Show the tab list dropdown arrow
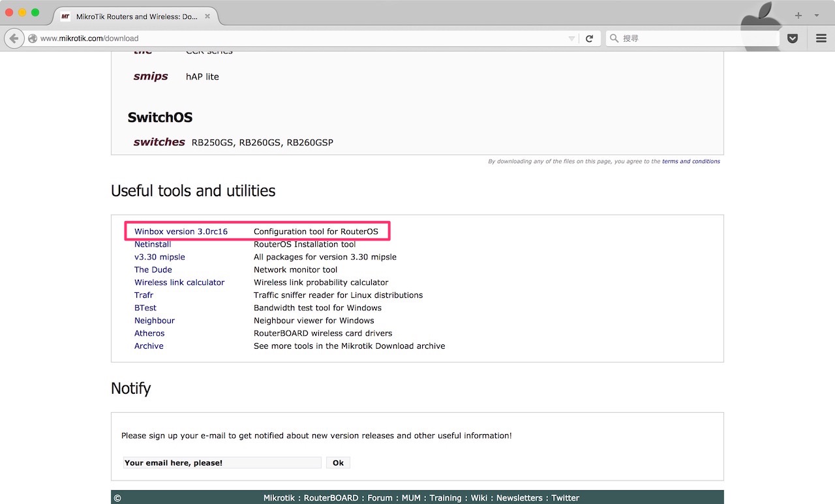835x504 pixels. pos(817,15)
